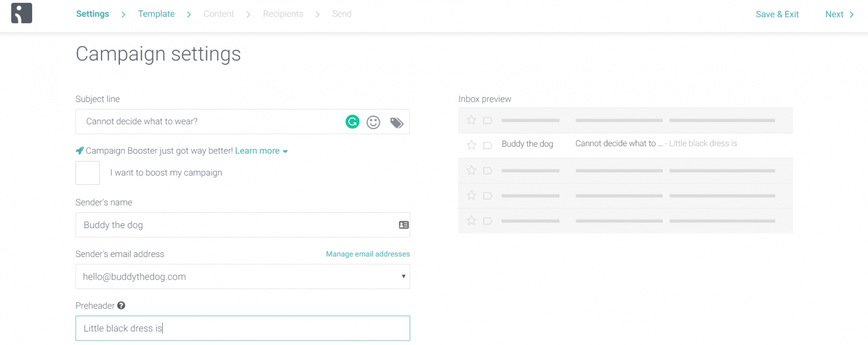This screenshot has width=868, height=345.
Task: Open the contact card icon in sender's name field
Action: [x=403, y=225]
